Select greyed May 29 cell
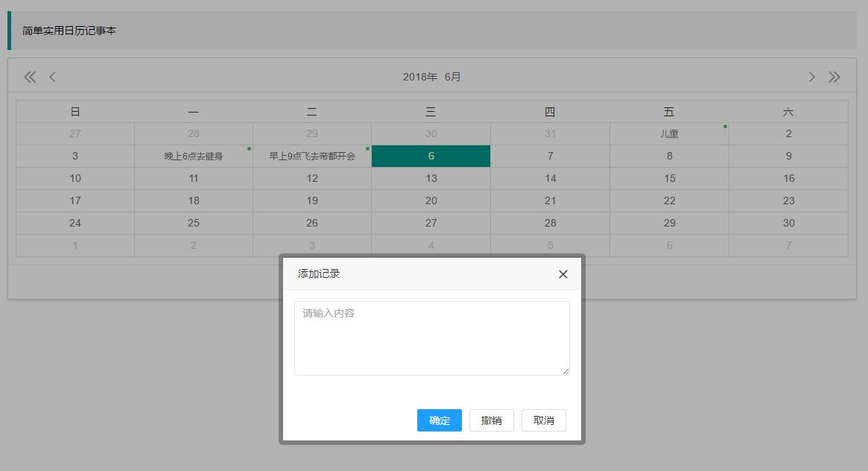 pos(312,134)
